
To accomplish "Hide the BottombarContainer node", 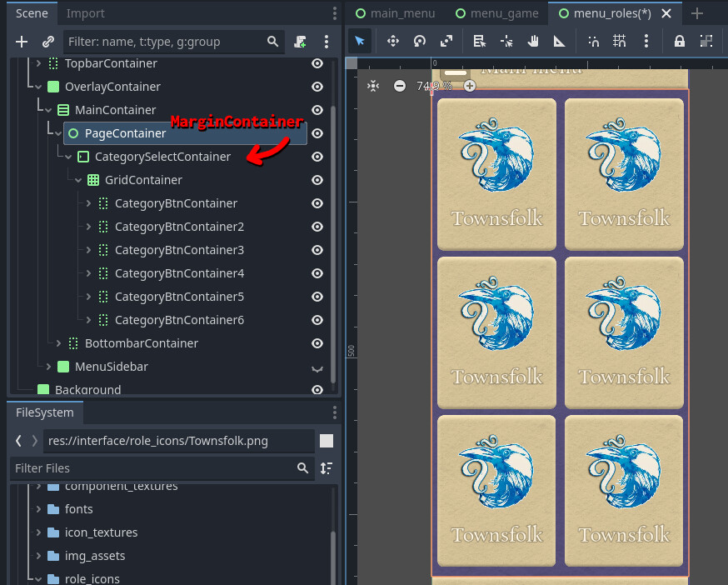I will (x=317, y=343).
